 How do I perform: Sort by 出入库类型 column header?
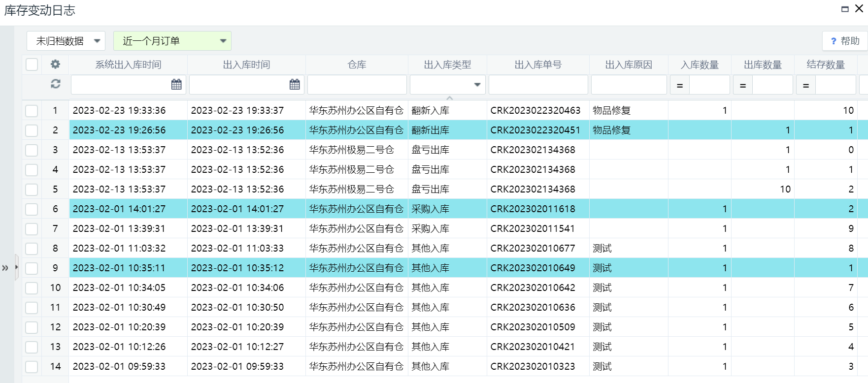click(x=447, y=64)
